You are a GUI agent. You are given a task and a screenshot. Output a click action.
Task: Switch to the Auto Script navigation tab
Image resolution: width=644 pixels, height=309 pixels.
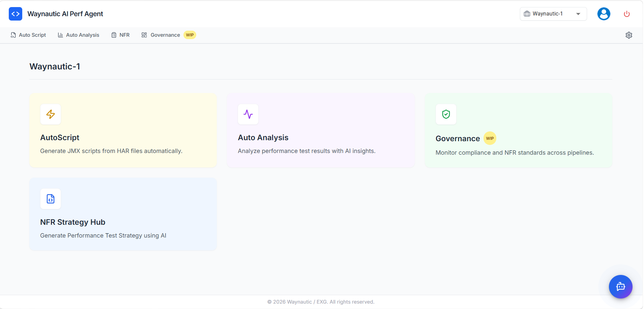pyautogui.click(x=28, y=35)
